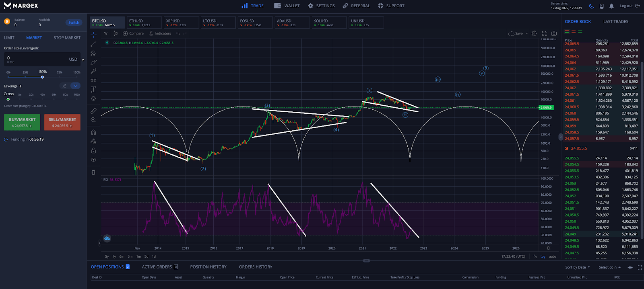Click the trash icon to remove drawings

tap(93, 172)
